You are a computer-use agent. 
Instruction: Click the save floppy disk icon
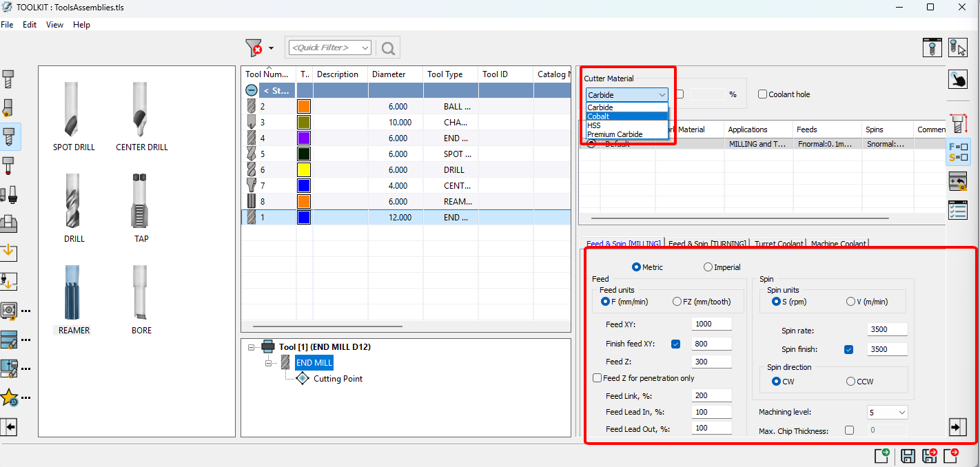coord(908,455)
